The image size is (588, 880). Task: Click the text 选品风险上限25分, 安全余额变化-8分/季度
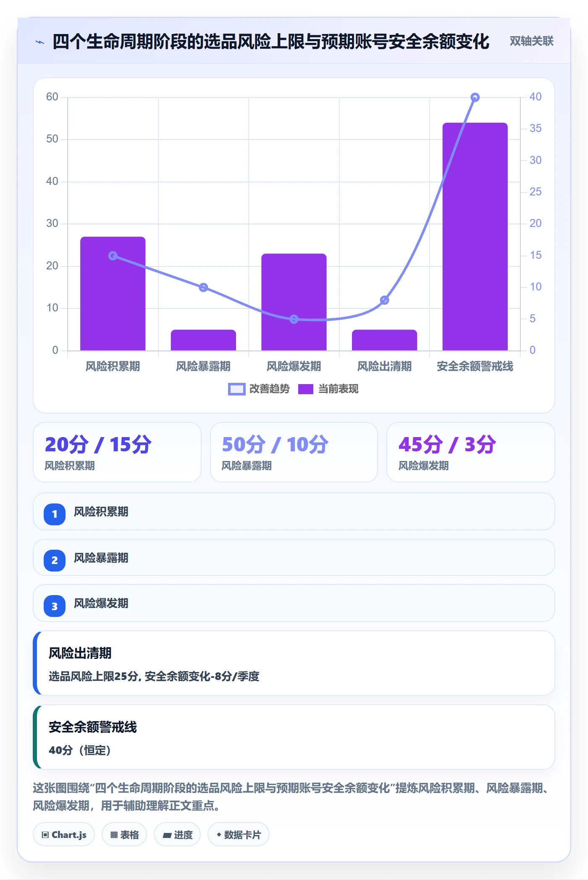click(154, 676)
